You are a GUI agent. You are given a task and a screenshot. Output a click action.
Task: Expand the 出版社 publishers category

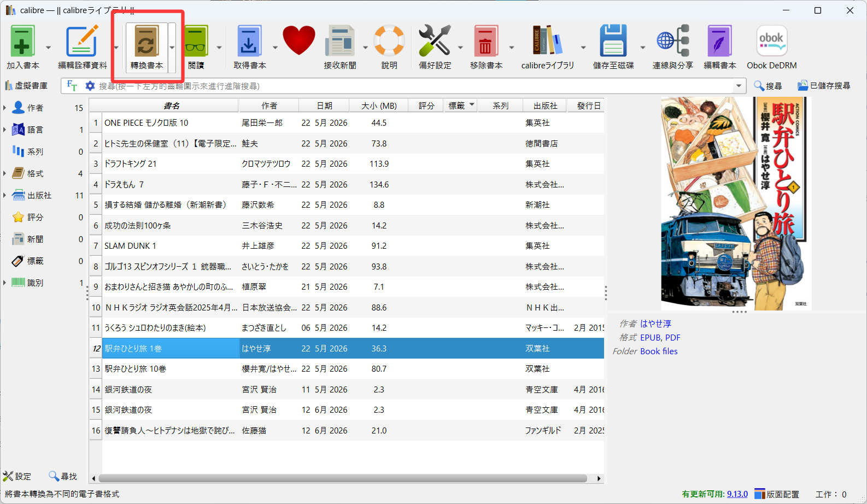click(4, 195)
